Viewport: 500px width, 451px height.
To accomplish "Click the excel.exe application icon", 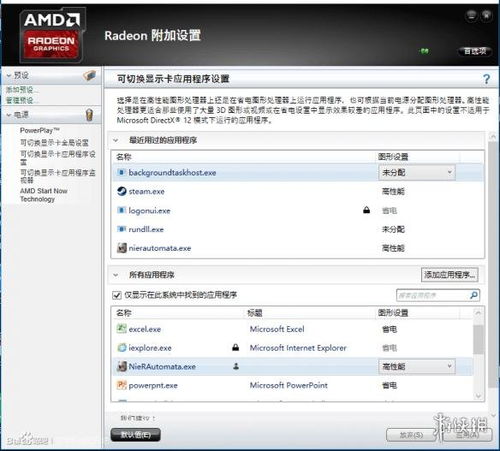I will (x=121, y=329).
